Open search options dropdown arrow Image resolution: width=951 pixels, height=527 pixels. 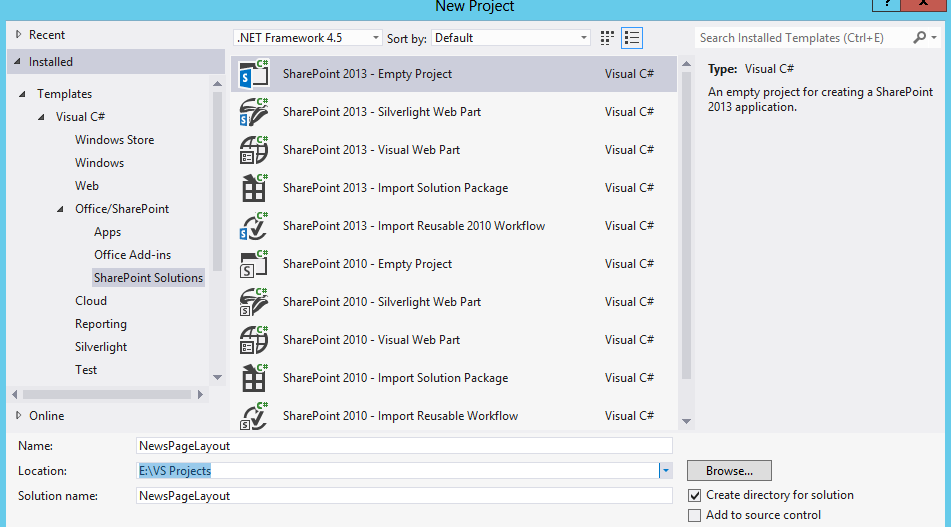[934, 38]
